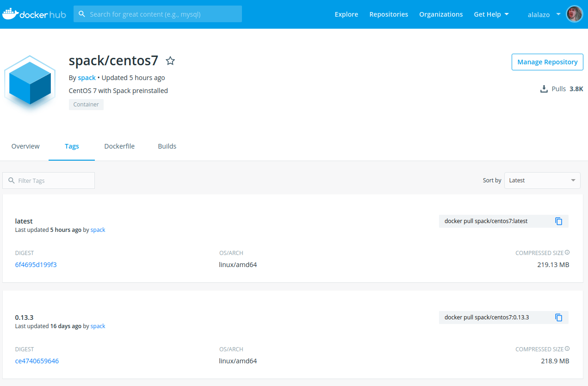This screenshot has height=386, width=588.
Task: Click the Docker Hub whale logo
Action: [34, 14]
